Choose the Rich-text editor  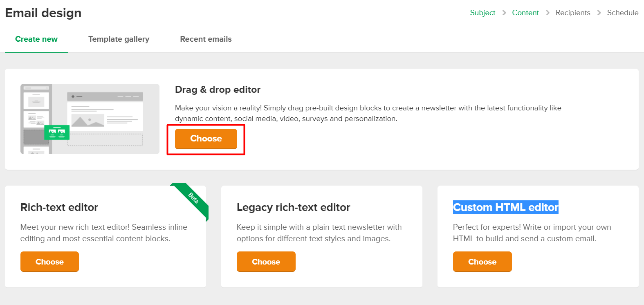(49, 262)
